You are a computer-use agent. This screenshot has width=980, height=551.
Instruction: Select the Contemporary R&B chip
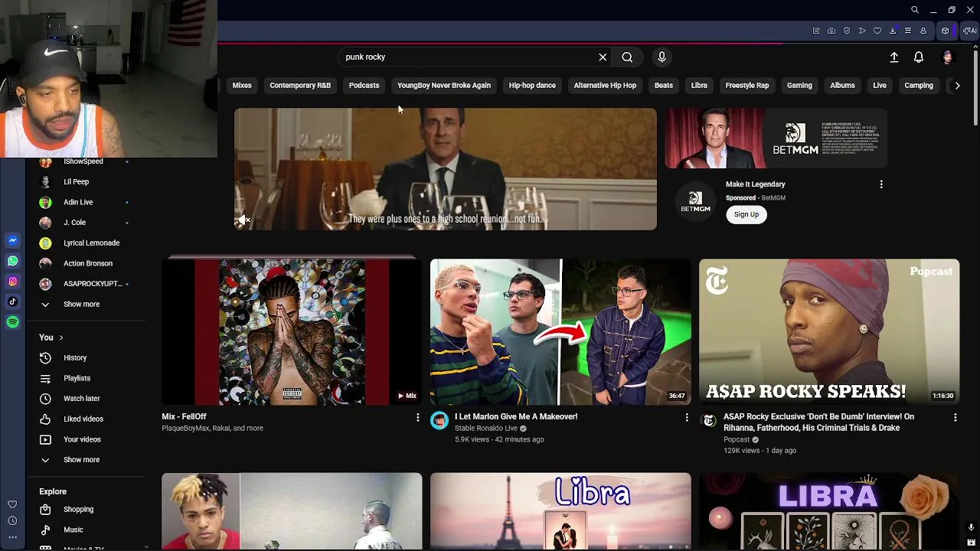coord(300,86)
